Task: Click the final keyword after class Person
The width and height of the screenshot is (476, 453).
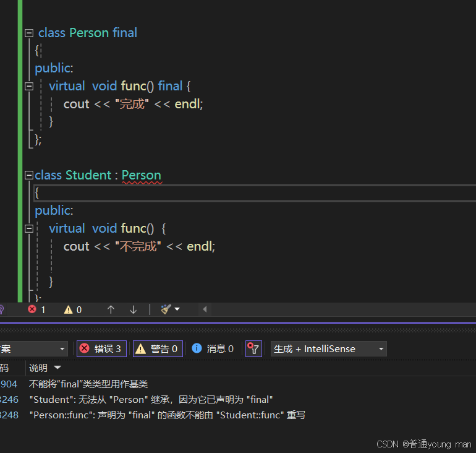Action: (125, 33)
